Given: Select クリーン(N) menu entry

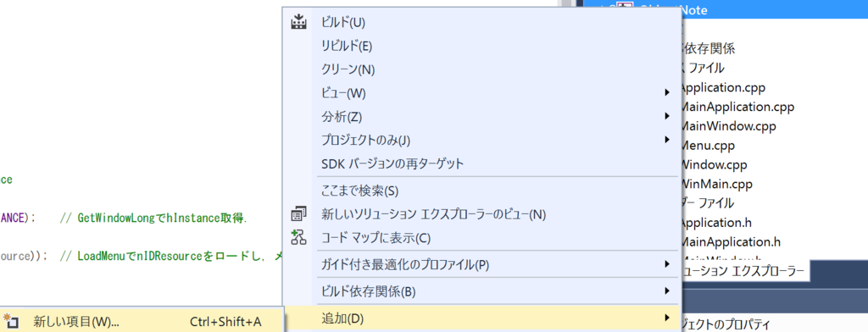Looking at the screenshot, I should click(348, 69).
